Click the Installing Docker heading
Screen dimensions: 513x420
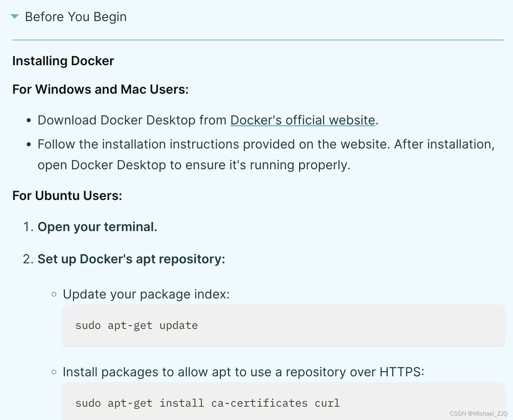[x=63, y=61]
